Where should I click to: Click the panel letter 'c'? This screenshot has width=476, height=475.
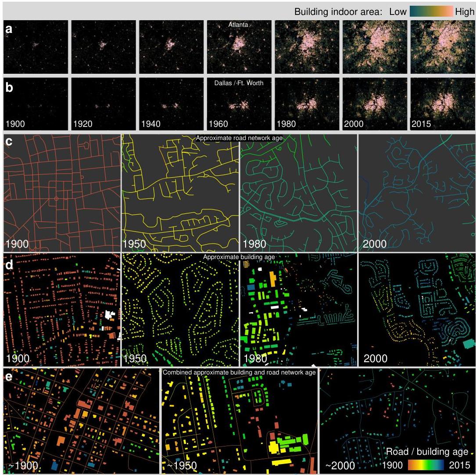pos(9,141)
